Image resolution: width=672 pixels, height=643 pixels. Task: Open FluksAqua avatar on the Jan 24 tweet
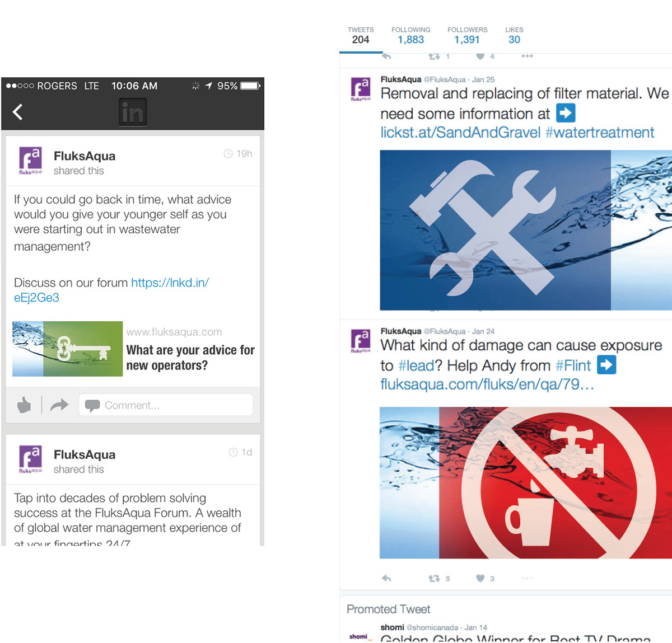[x=361, y=341]
